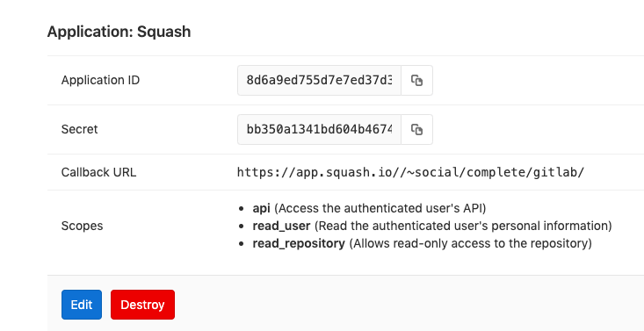Click the bullet before read_repository
644x331 pixels.
click(242, 244)
